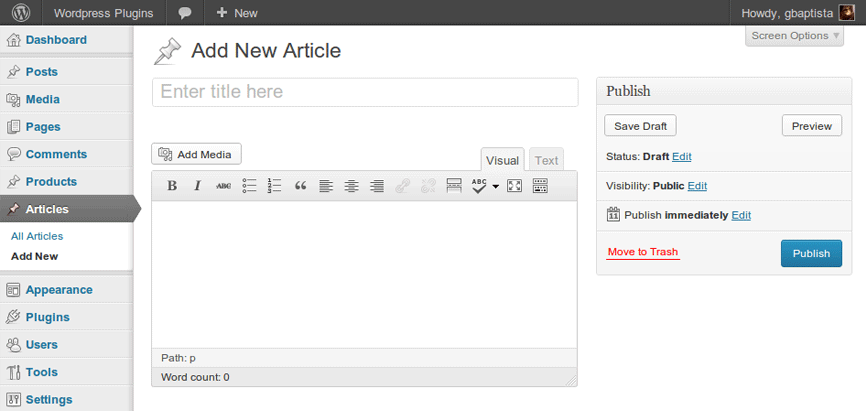Screen dimensions: 866x411
Task: Apply blockquote formatting
Action: [300, 186]
